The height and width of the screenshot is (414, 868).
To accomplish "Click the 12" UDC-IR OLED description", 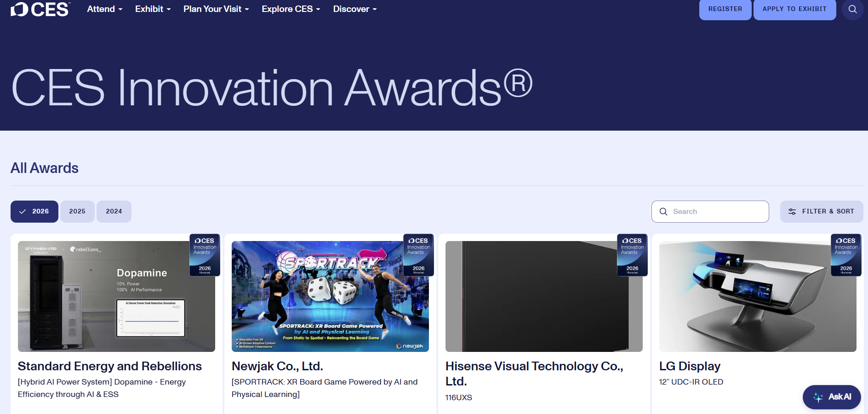I will [x=691, y=382].
